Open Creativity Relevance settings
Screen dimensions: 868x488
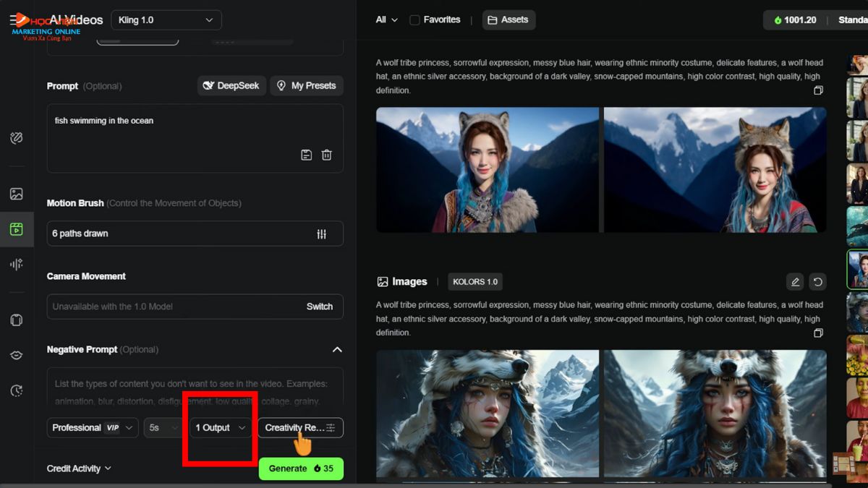coord(300,427)
